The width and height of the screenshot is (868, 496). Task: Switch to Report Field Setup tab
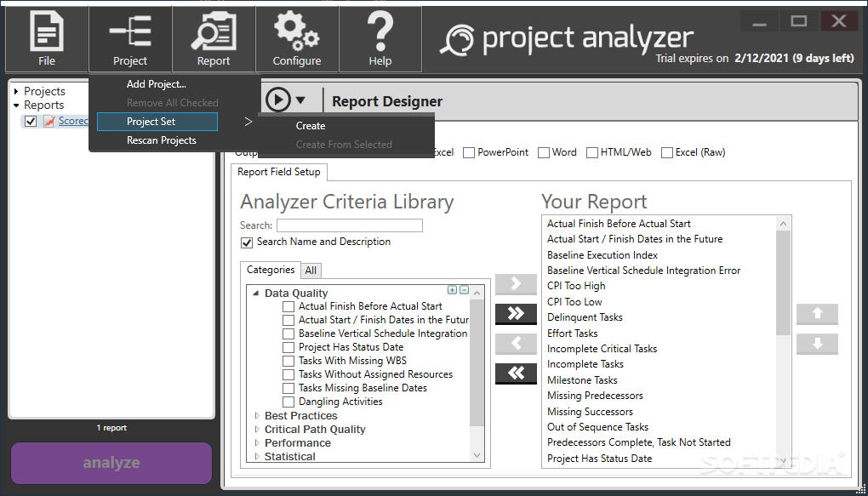tap(279, 172)
